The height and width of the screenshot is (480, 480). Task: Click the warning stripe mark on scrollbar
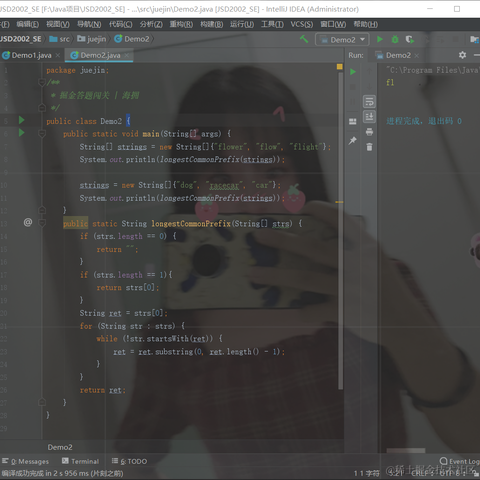[x=339, y=202]
